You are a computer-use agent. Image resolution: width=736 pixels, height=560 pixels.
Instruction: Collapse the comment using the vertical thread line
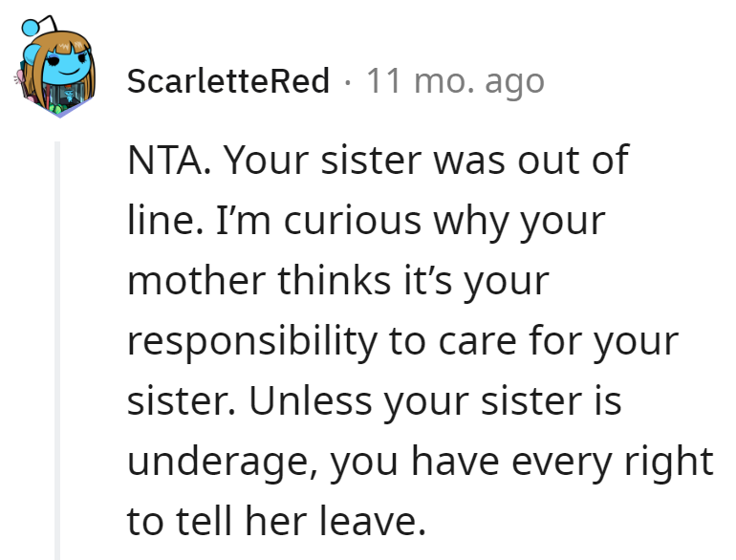[x=57, y=350]
